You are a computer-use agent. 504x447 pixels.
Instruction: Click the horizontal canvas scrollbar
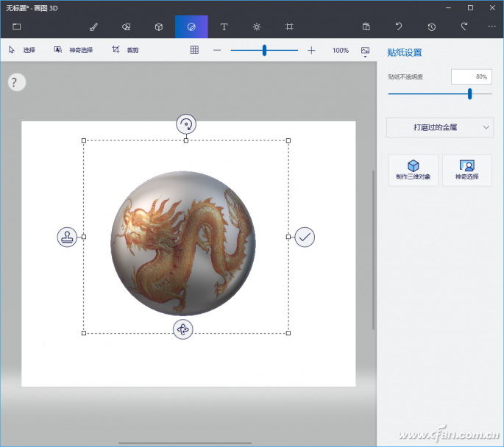click(185, 443)
